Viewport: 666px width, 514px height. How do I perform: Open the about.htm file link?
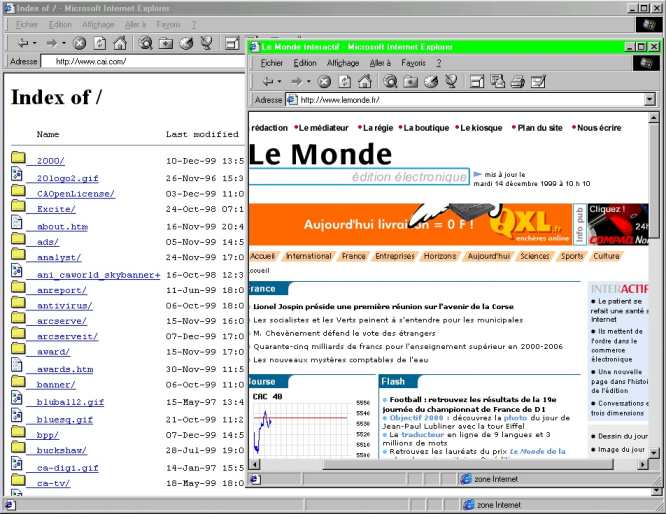point(62,227)
